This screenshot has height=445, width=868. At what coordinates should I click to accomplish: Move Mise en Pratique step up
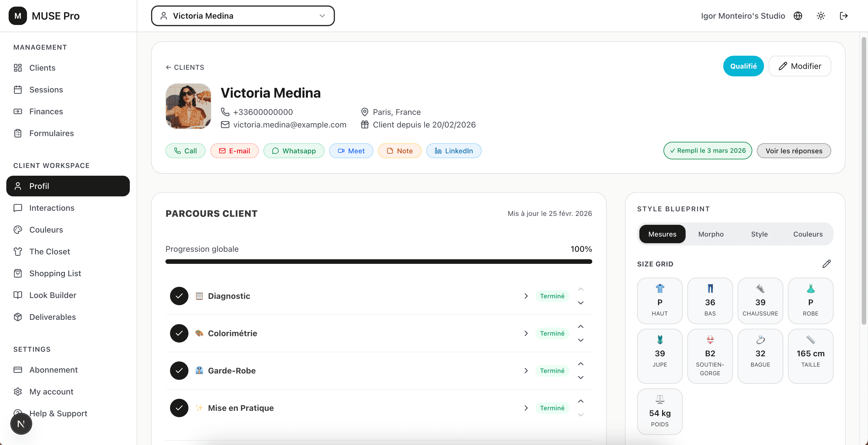(x=580, y=401)
